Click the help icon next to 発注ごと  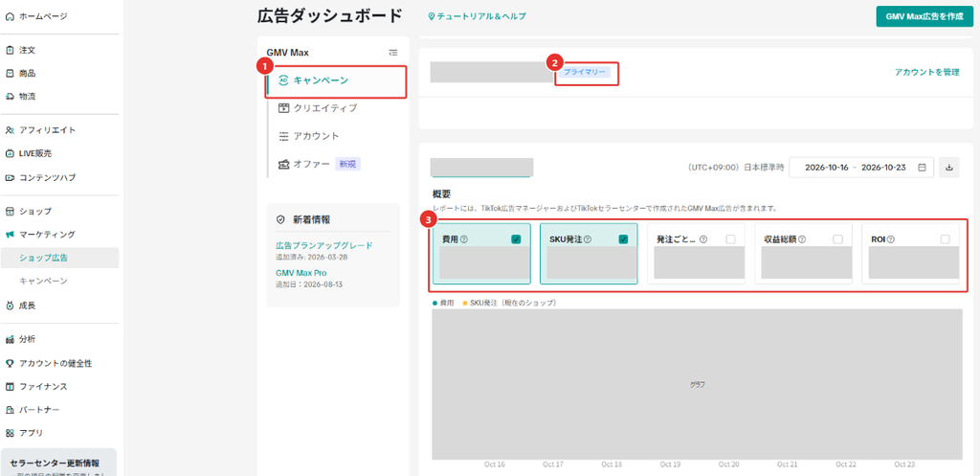point(703,239)
